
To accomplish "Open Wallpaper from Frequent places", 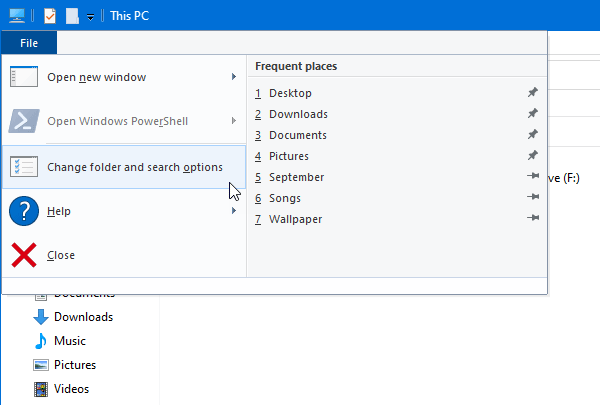I will coord(397,219).
